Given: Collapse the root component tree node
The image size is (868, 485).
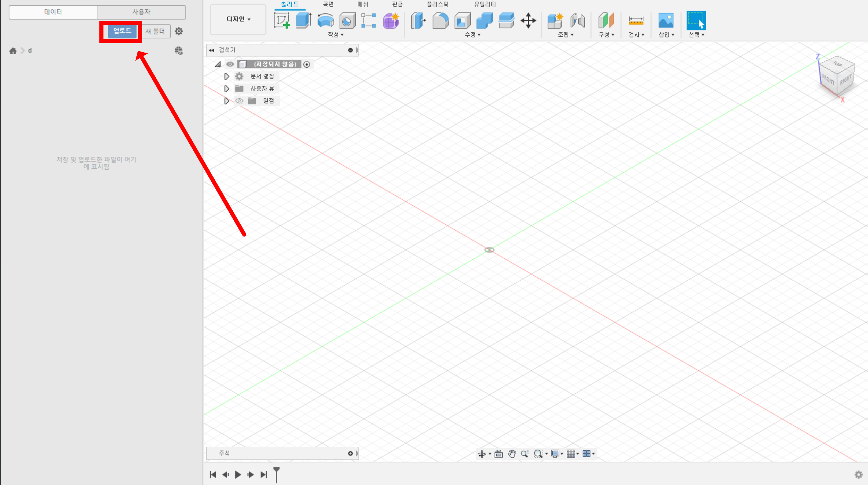Looking at the screenshot, I should (x=218, y=64).
